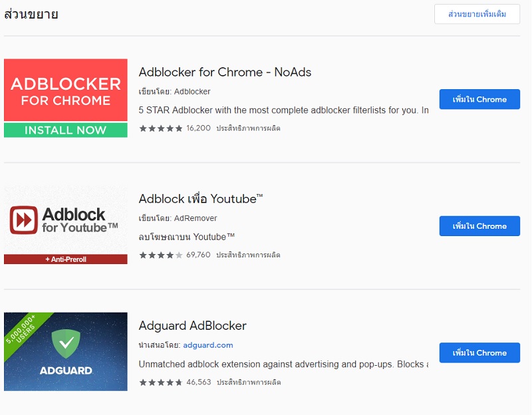Open the Adblock for Youtube thumbnail image
This screenshot has height=415, width=532.
[x=65, y=225]
